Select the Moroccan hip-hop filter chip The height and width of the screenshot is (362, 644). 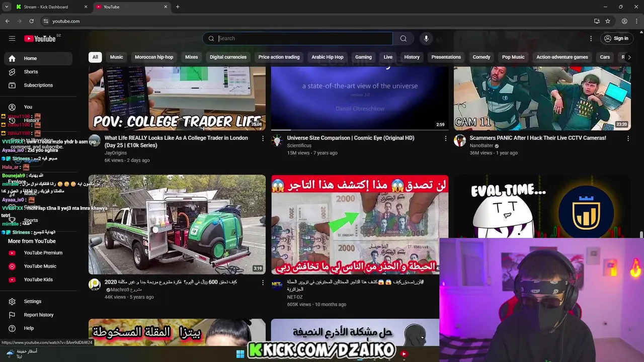[154, 57]
